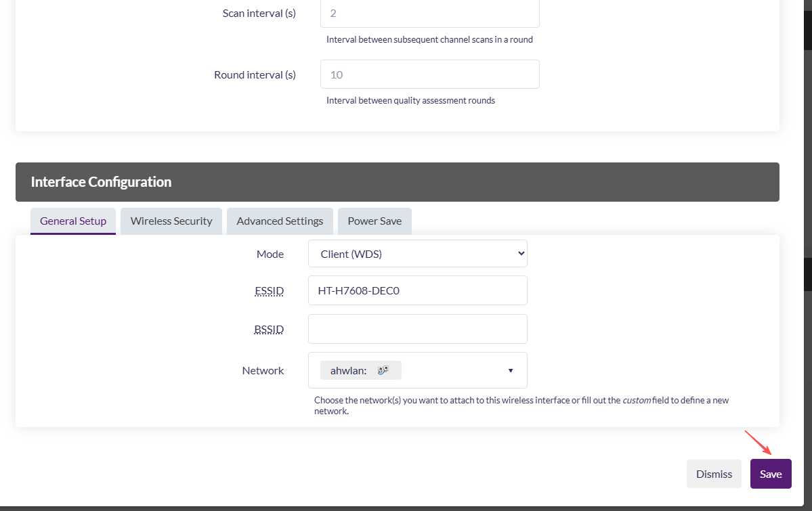
Task: Click the Interface Configuration section header
Action: point(101,181)
